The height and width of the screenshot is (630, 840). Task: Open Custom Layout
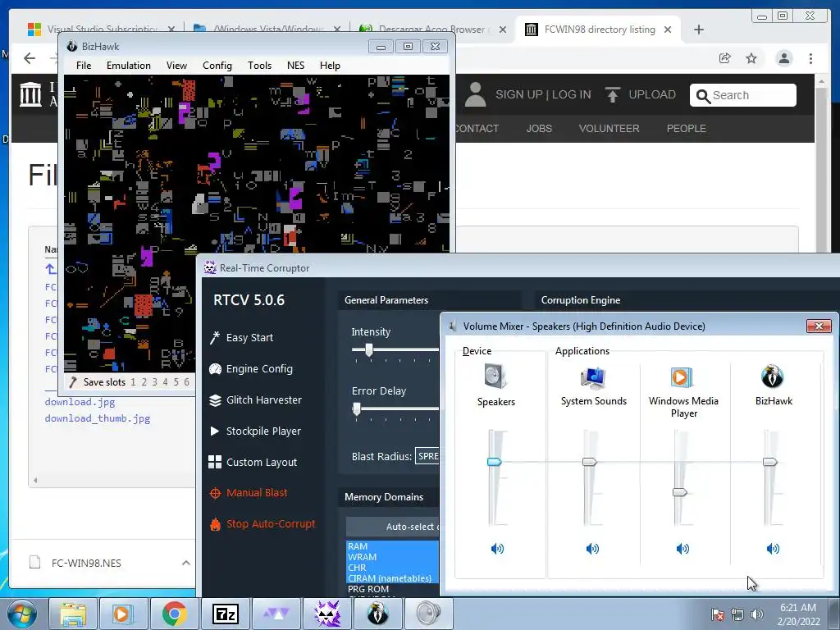tap(253, 462)
